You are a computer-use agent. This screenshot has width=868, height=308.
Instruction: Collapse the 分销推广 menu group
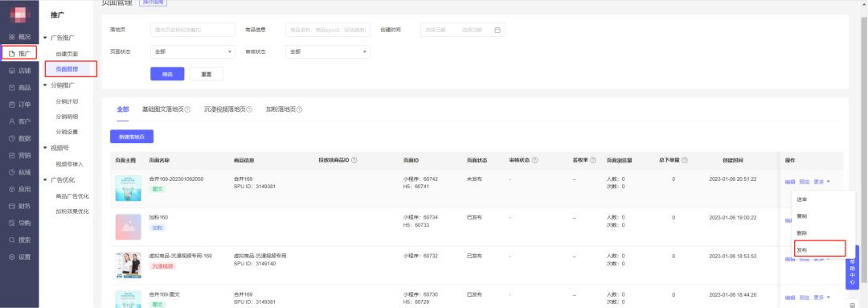tap(45, 85)
